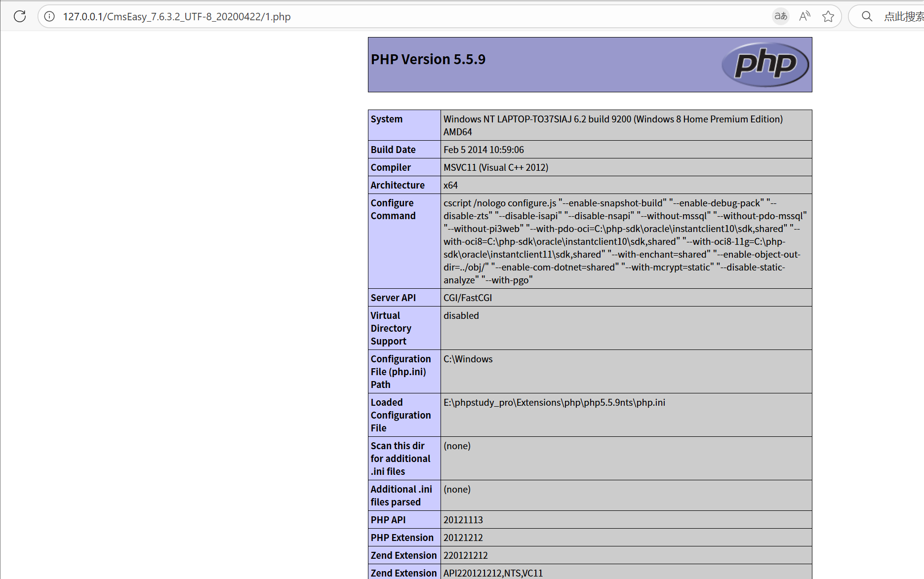Click the PHP logo image
924x579 pixels.
pyautogui.click(x=765, y=64)
